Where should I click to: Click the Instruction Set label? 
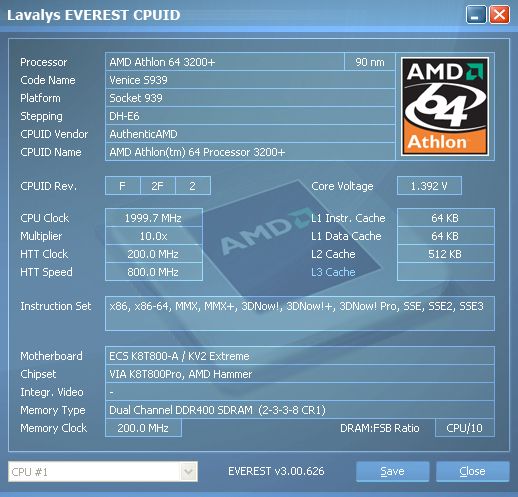tap(56, 306)
